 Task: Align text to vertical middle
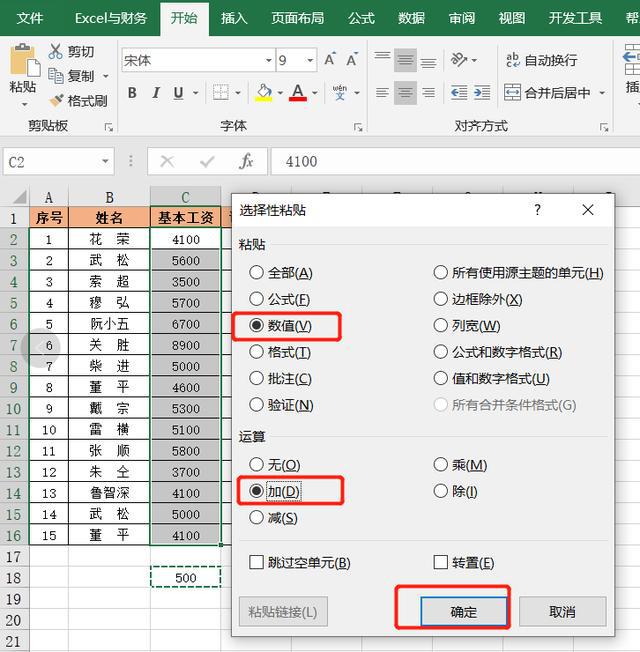pos(405,60)
